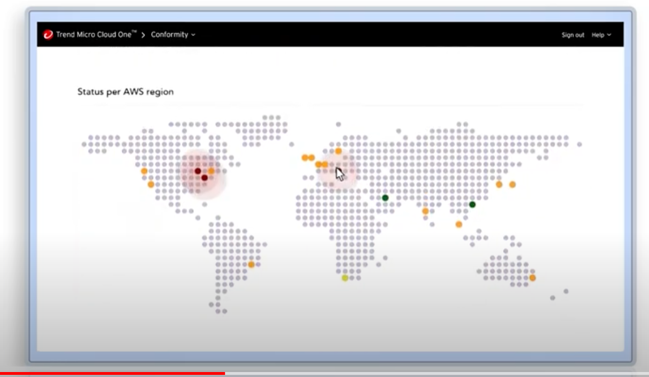Viewport: 649px width, 377px height.
Task: Expand the Conformity dropdown menu
Action: [173, 35]
